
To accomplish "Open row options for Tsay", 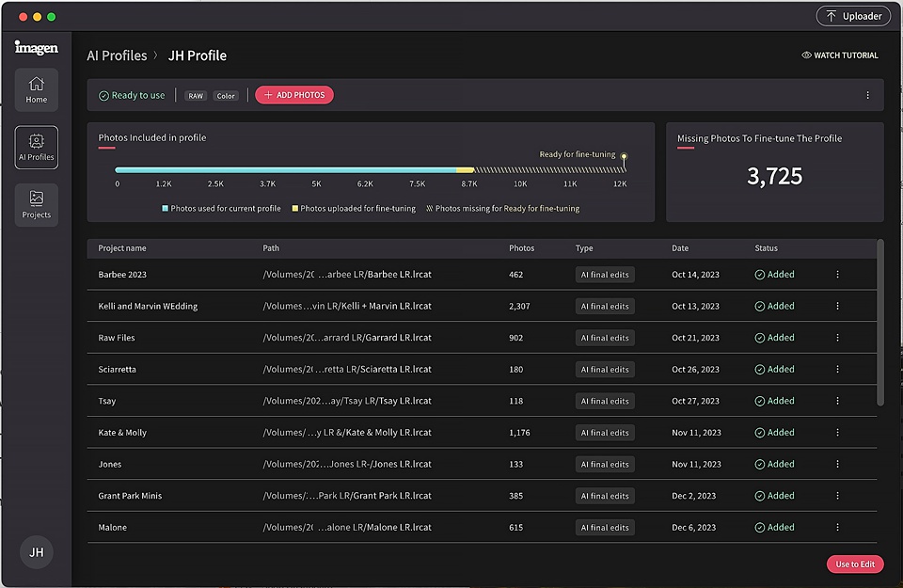I will click(x=837, y=401).
